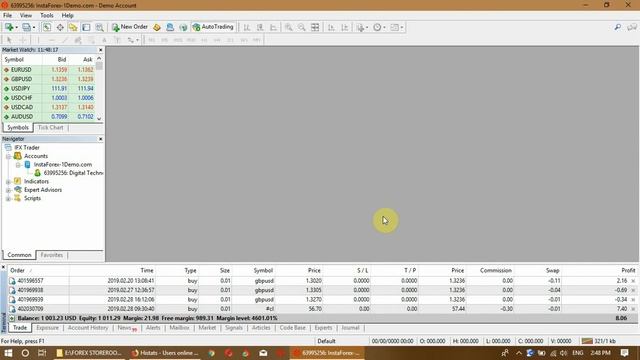640x360 pixels.
Task: Open the Periods clock icon
Action: pos(377,27)
